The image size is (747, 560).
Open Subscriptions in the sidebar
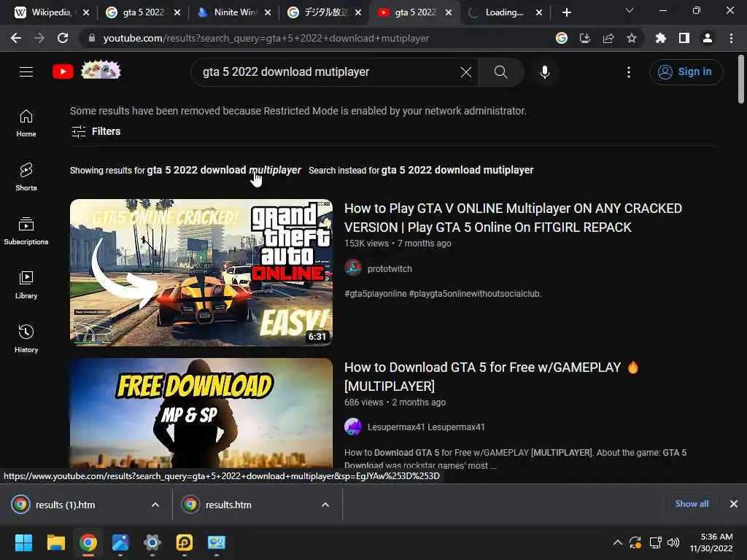(x=26, y=231)
